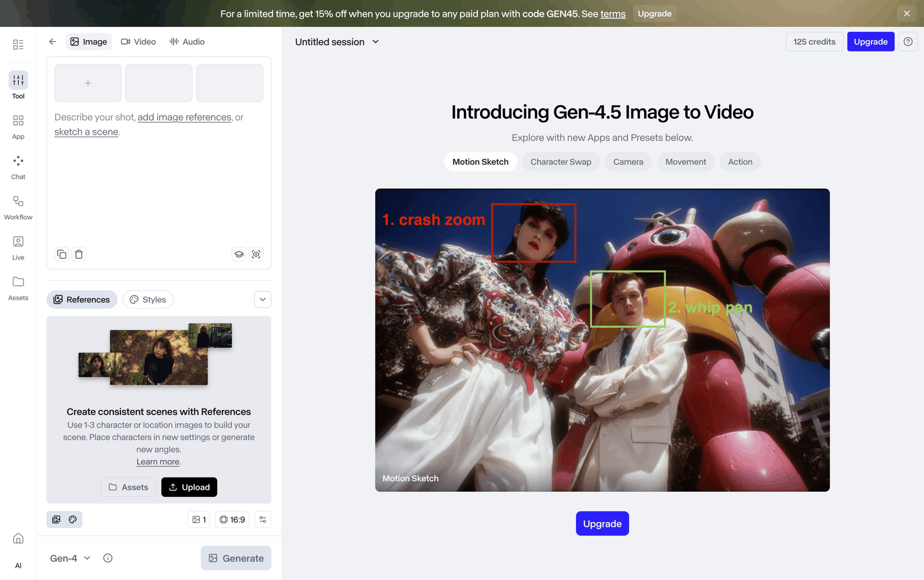
Task: Copy the prompt with duplicate icon
Action: (62, 254)
